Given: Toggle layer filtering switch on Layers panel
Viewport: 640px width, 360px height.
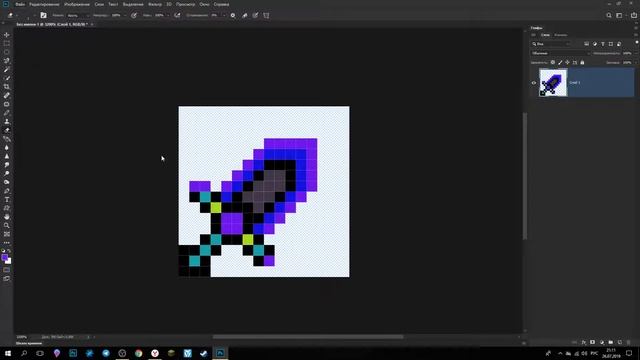Looking at the screenshot, I should (x=636, y=42).
